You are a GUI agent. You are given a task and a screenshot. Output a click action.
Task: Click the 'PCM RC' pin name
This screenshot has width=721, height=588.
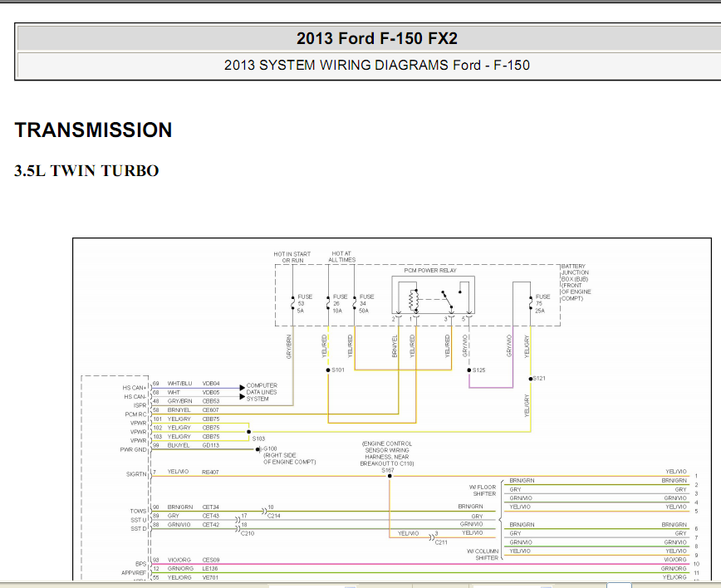[x=135, y=414]
